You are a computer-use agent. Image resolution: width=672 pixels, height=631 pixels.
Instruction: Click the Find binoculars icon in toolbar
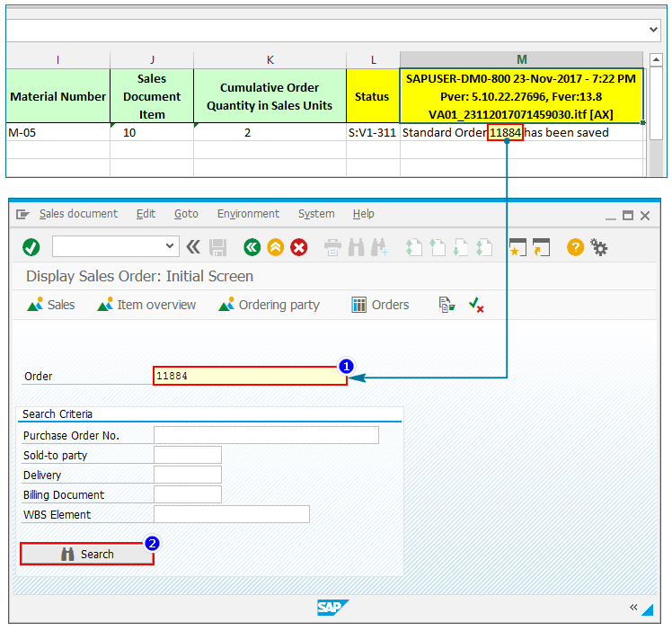(x=356, y=247)
